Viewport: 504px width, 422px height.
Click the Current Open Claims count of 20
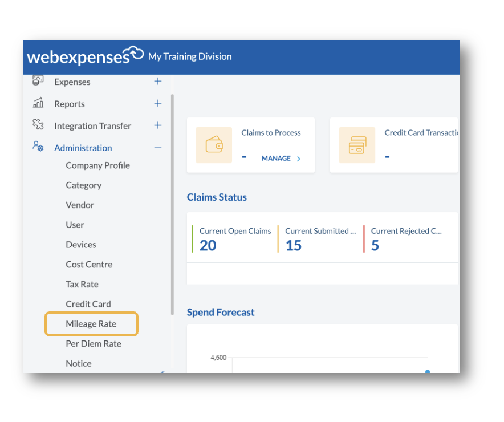(207, 245)
